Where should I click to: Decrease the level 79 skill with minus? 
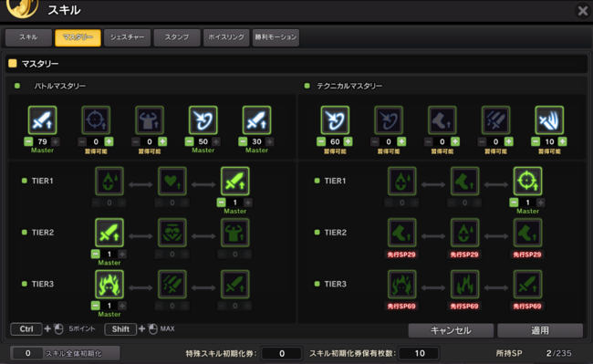pyautogui.click(x=28, y=141)
